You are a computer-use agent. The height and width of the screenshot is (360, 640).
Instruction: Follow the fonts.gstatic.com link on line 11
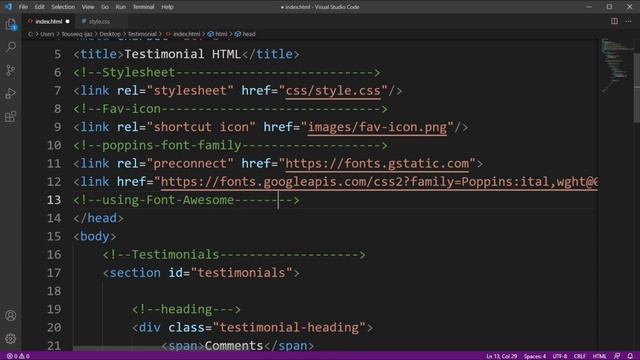tap(377, 164)
